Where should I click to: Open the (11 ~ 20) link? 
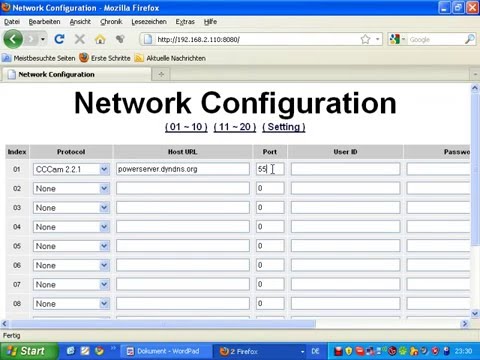pyautogui.click(x=235, y=127)
